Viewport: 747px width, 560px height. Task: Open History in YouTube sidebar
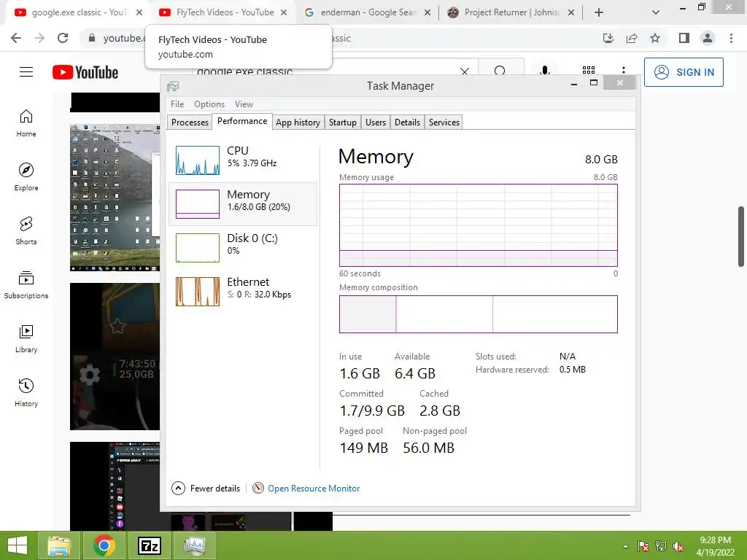(26, 392)
